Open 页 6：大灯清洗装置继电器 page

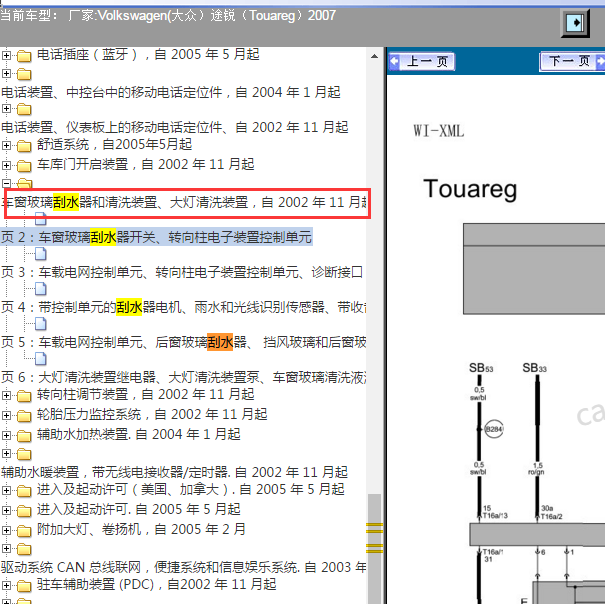pyautogui.click(x=184, y=377)
